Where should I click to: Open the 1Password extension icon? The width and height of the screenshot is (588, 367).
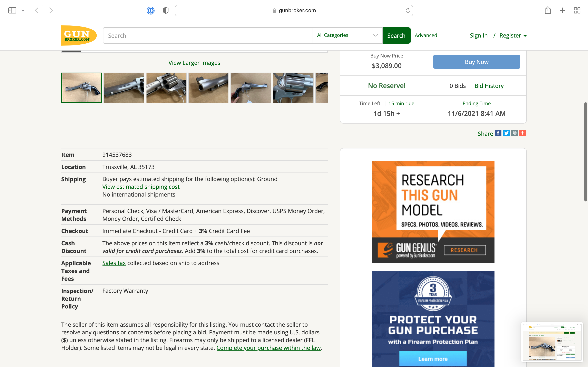point(150,10)
